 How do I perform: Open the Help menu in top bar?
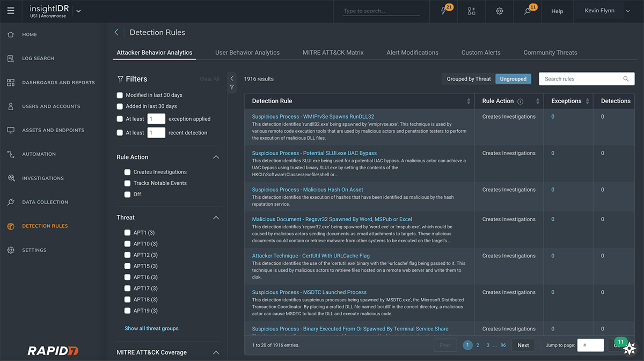pos(557,11)
